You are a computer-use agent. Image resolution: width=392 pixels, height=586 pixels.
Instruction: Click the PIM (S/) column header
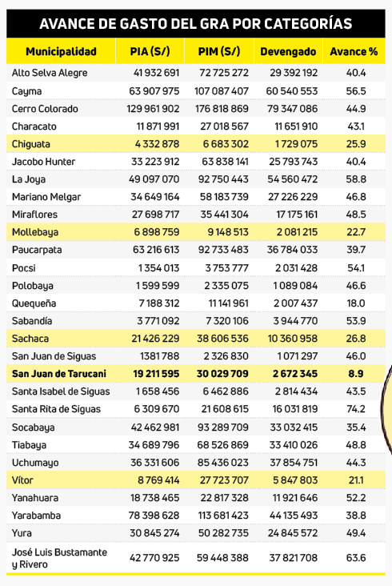pyautogui.click(x=219, y=51)
